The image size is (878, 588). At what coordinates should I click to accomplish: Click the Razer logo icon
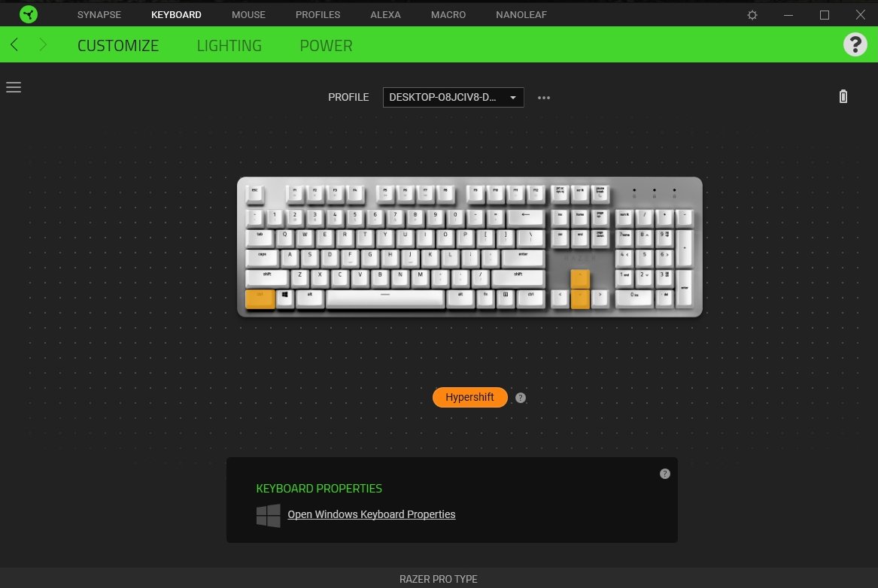29,14
